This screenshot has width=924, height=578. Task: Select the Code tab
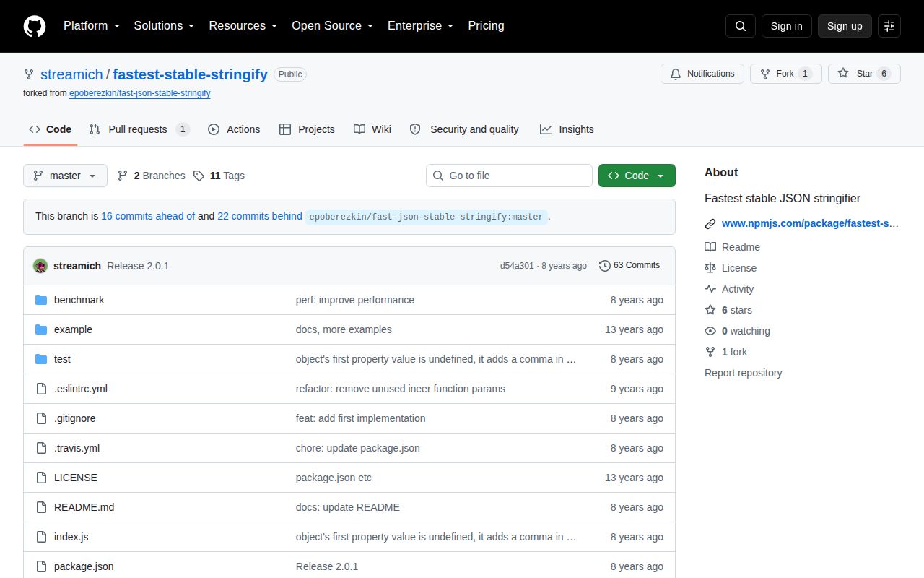point(50,129)
